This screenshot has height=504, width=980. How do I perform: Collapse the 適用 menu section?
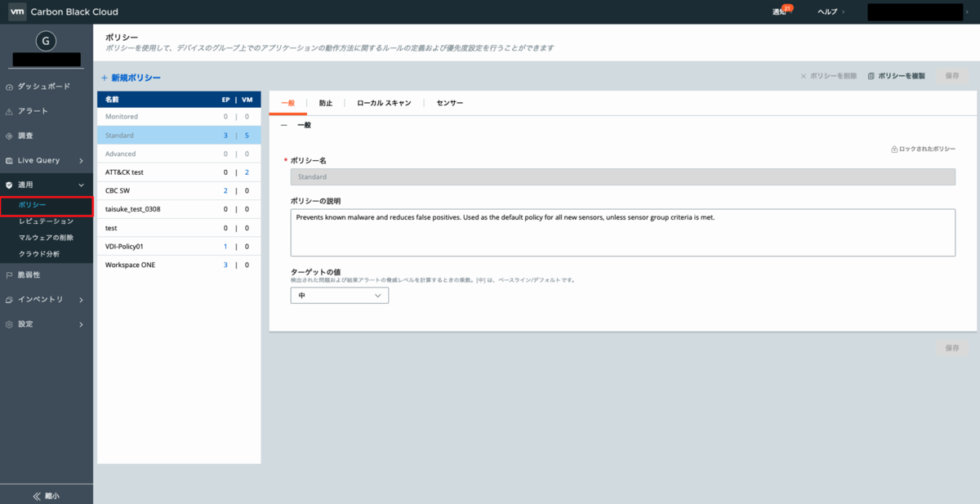click(81, 185)
